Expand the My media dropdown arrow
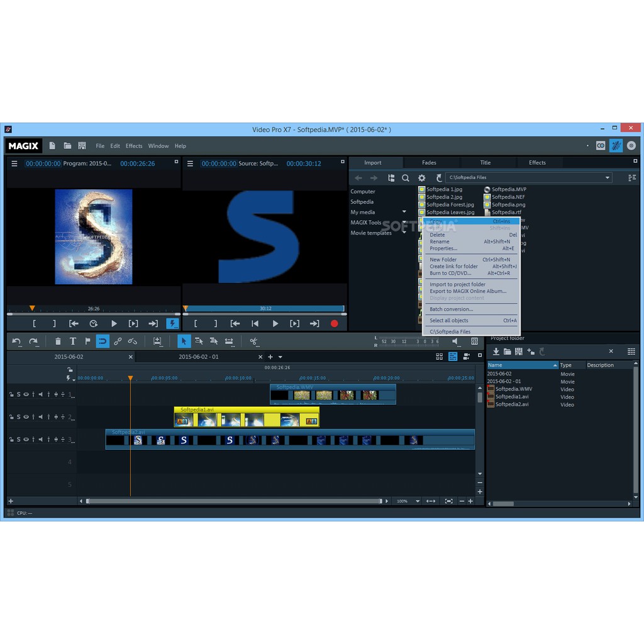Image resolution: width=644 pixels, height=644 pixels. [x=404, y=212]
